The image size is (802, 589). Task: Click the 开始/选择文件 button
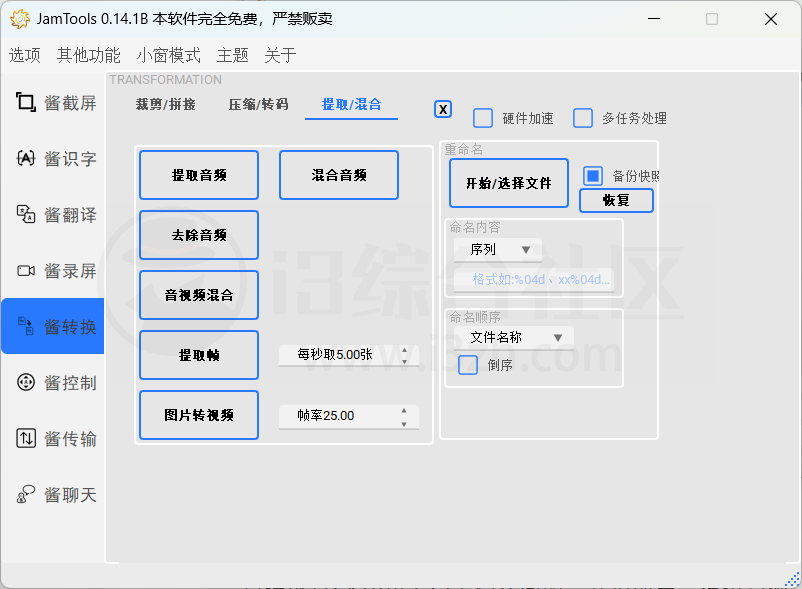click(x=509, y=183)
